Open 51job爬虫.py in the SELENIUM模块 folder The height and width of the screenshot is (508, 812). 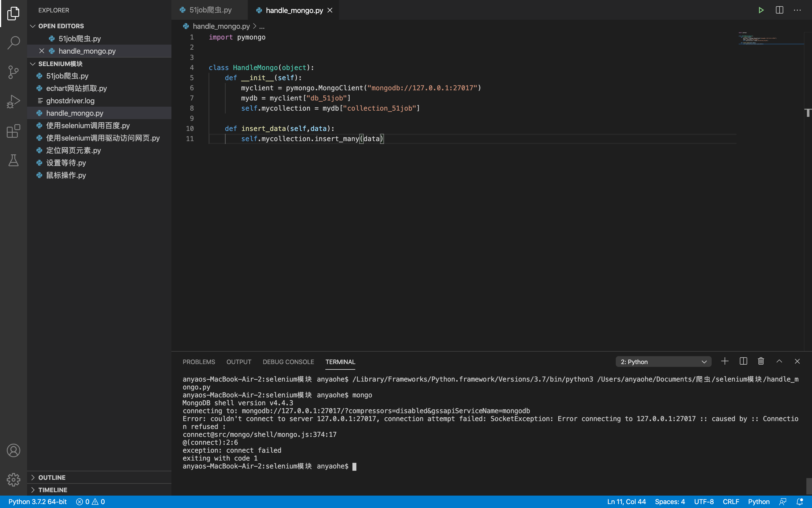[x=99, y=76]
